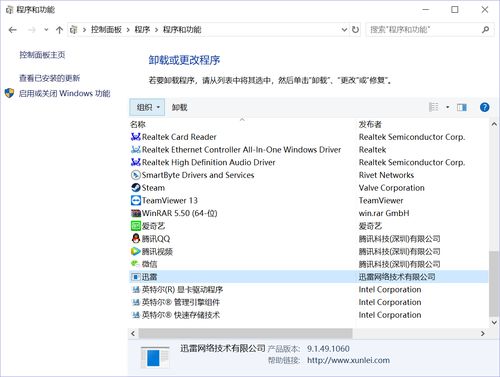The width and height of the screenshot is (500, 377).
Task: Select the Realtek Card Reader name text
Action: [x=179, y=137]
